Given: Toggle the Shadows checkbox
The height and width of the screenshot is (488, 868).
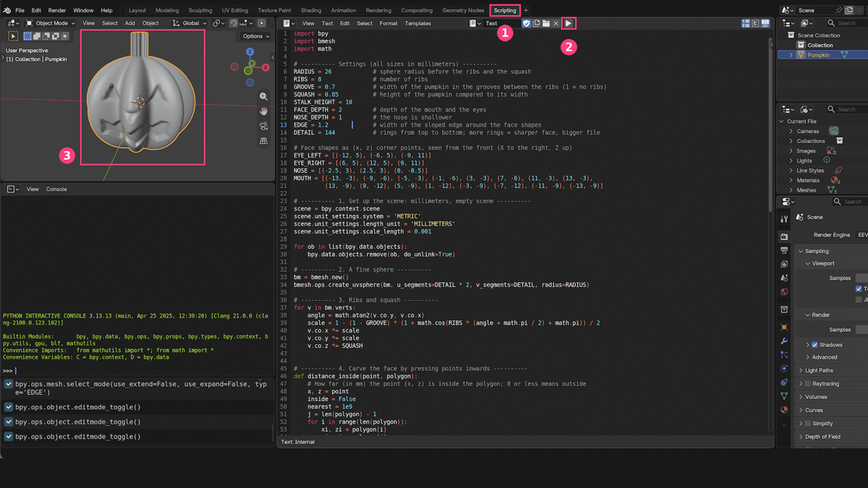Looking at the screenshot, I should click(814, 345).
